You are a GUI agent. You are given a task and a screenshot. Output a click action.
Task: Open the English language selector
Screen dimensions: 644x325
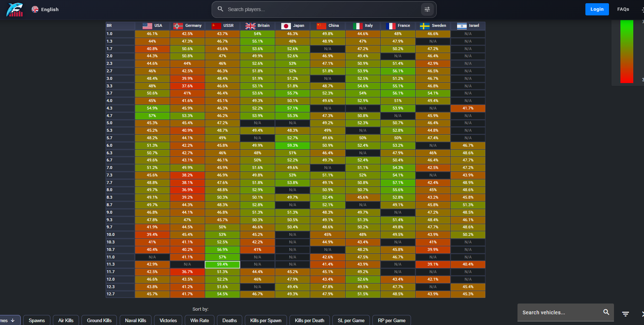click(45, 10)
